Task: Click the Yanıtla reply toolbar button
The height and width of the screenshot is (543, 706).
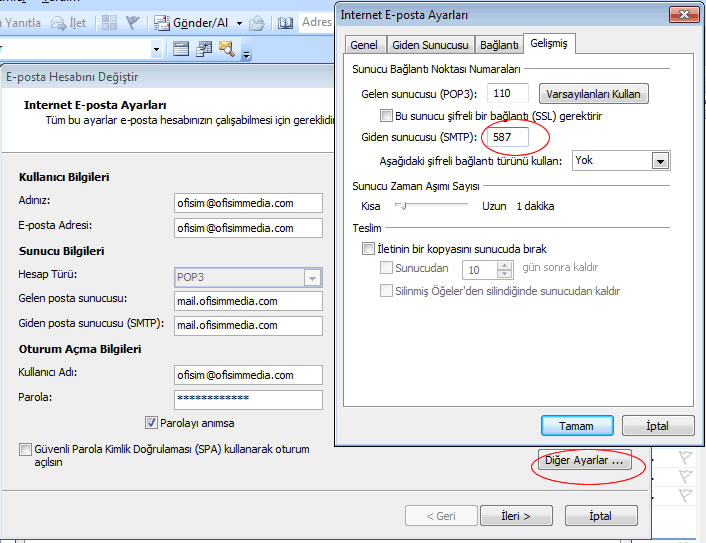Action: coord(22,23)
